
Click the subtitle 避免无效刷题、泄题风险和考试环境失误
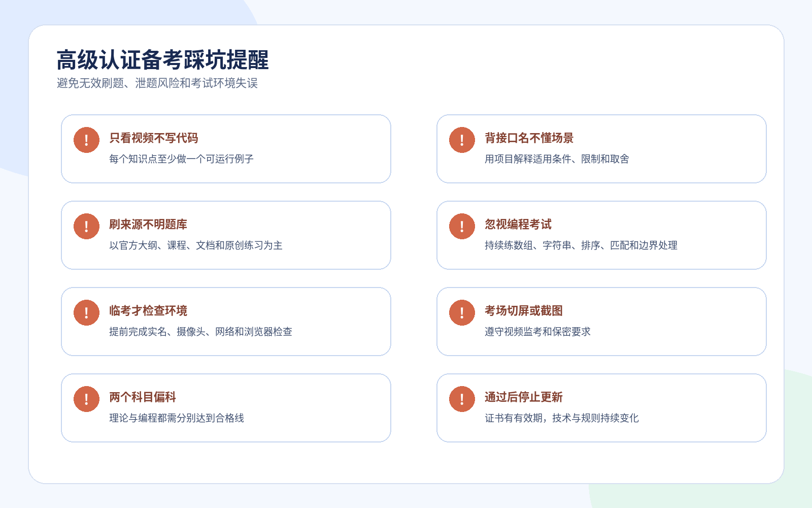click(x=157, y=83)
